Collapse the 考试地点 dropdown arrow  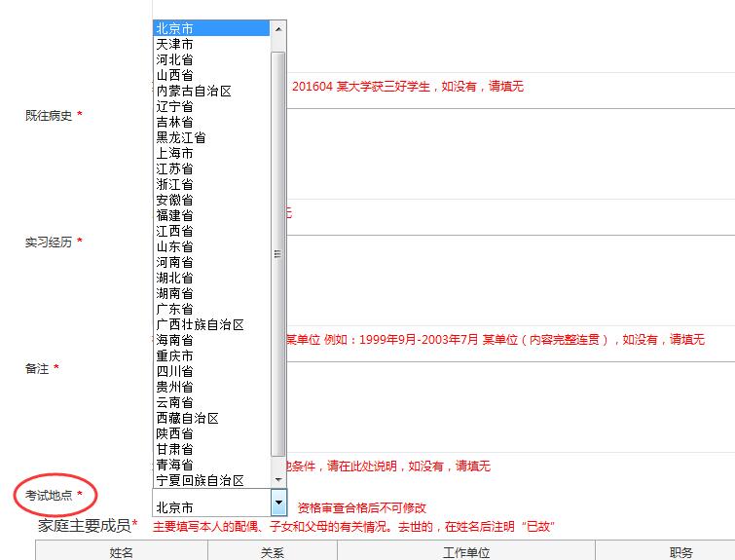[278, 504]
